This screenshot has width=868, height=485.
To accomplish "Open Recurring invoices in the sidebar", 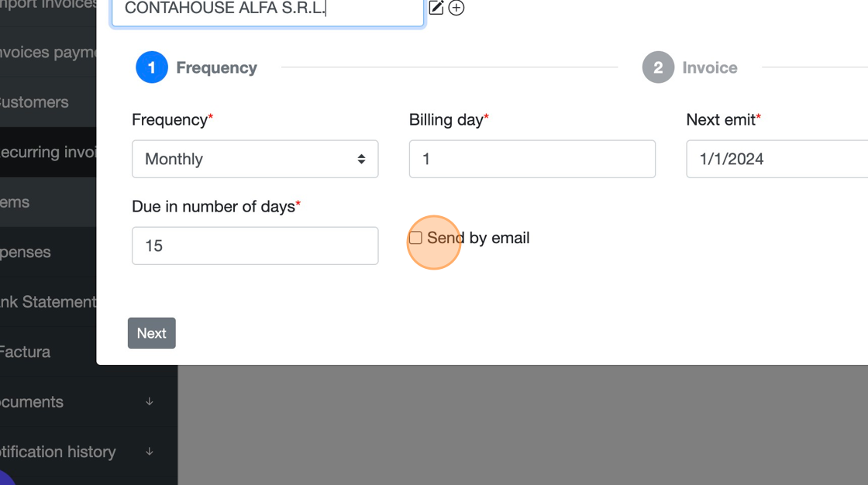I will click(48, 152).
